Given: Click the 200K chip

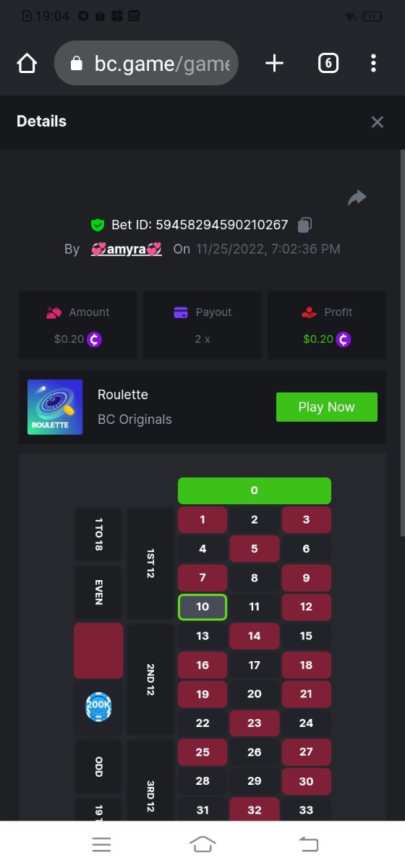Looking at the screenshot, I should coord(98,707).
